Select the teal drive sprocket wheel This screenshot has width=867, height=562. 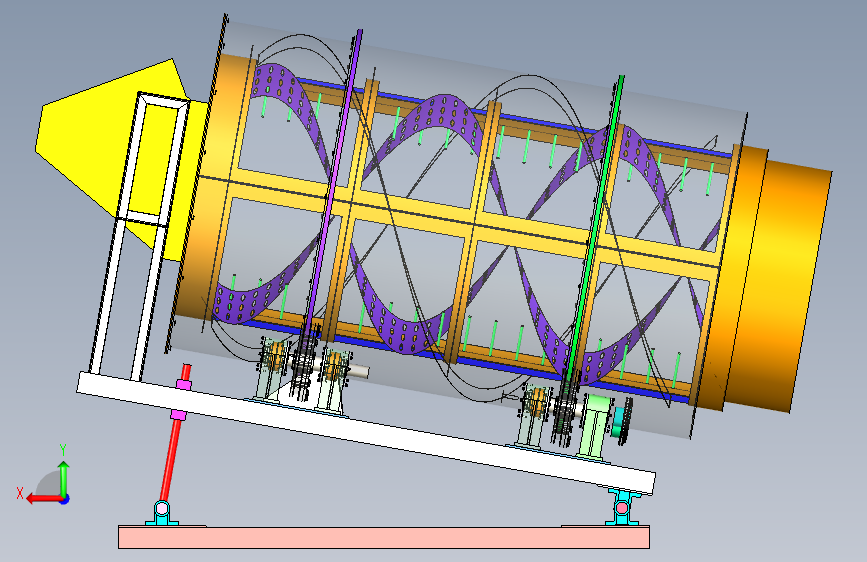pos(623,423)
